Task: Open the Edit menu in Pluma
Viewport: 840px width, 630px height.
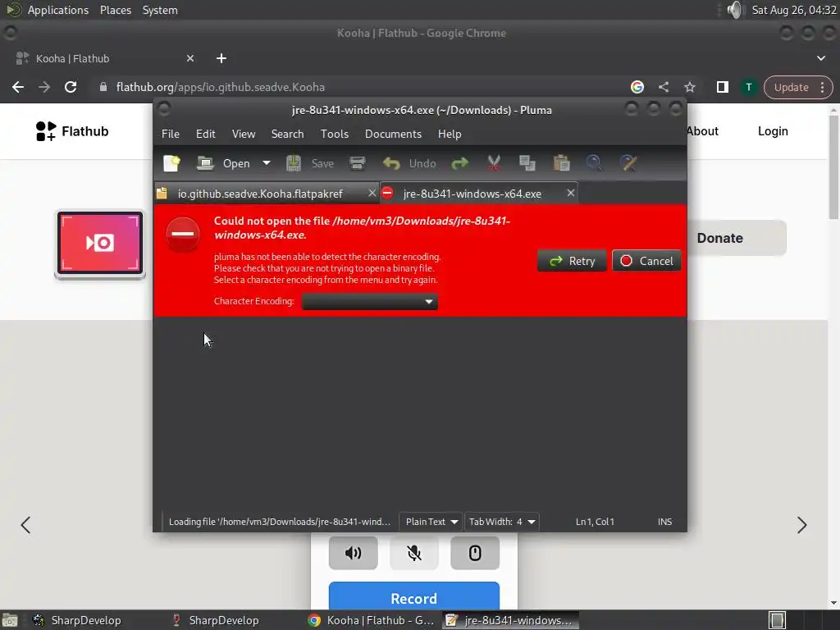Action: click(x=206, y=134)
